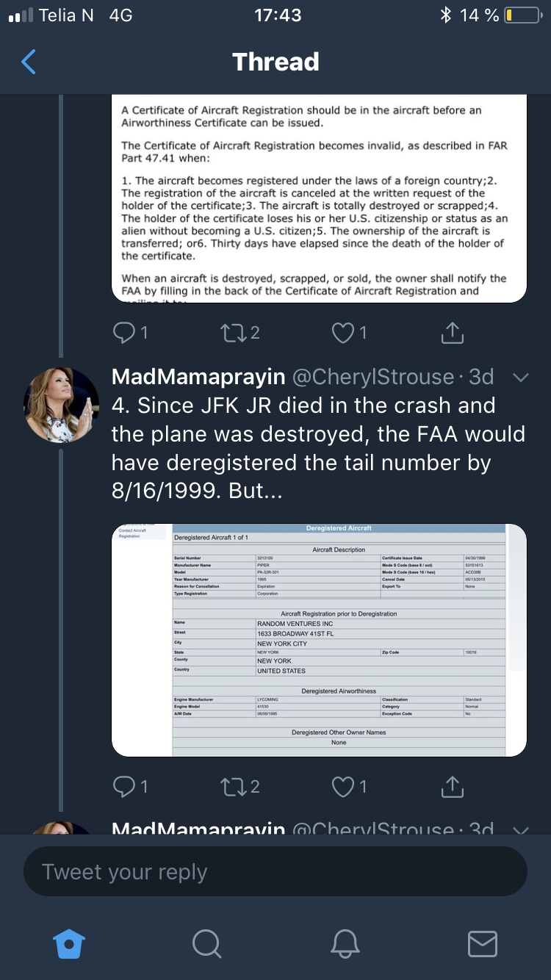Expand chevron on the bottom partial tweet
Image resolution: width=551 pixels, height=980 pixels.
point(520,830)
